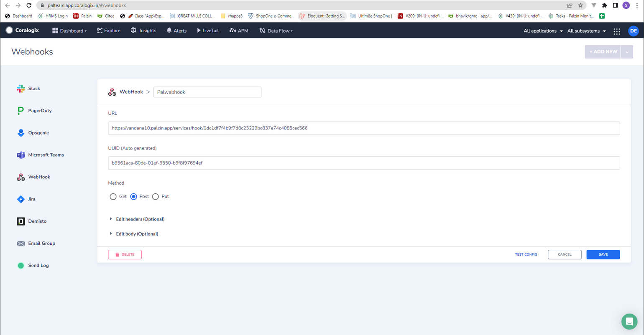
Task: Go to the Explore tab
Action: click(x=109, y=30)
